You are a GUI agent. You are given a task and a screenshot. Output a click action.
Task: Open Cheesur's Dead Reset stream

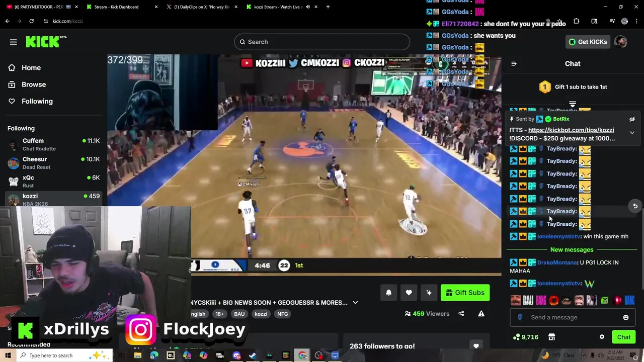click(x=53, y=163)
